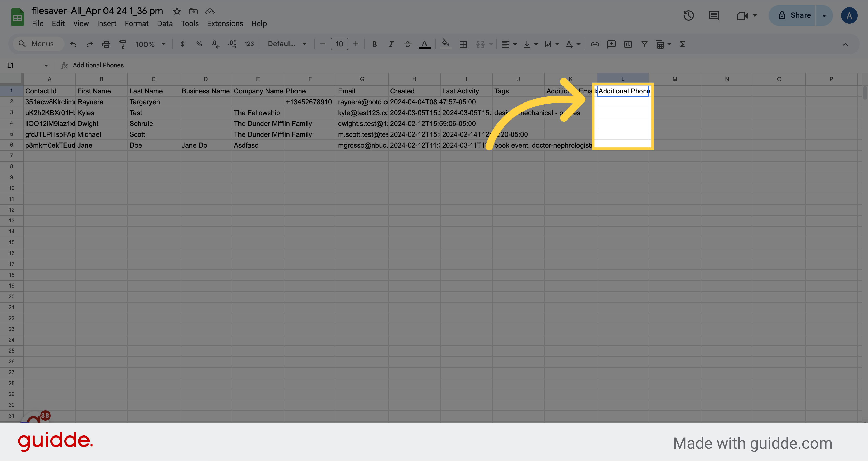
Task: Toggle bold formatting
Action: click(374, 44)
